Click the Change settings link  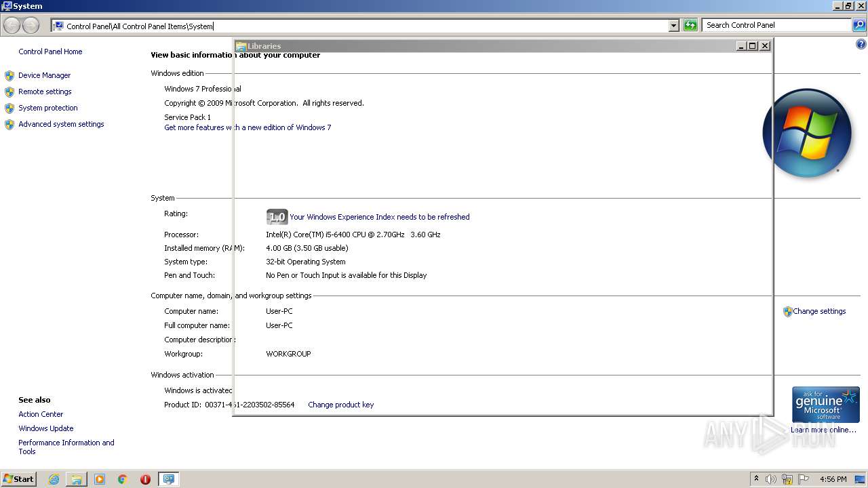[x=819, y=312]
